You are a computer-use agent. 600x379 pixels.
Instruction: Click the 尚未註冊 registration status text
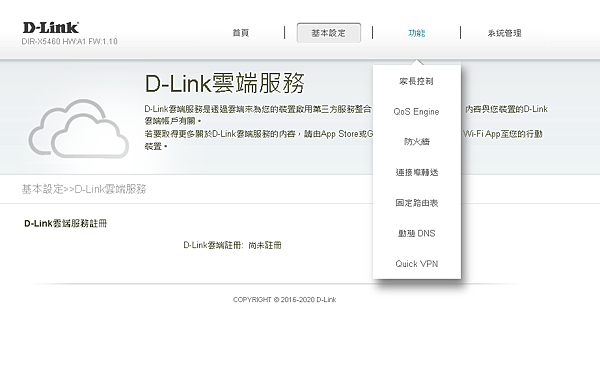click(265, 245)
